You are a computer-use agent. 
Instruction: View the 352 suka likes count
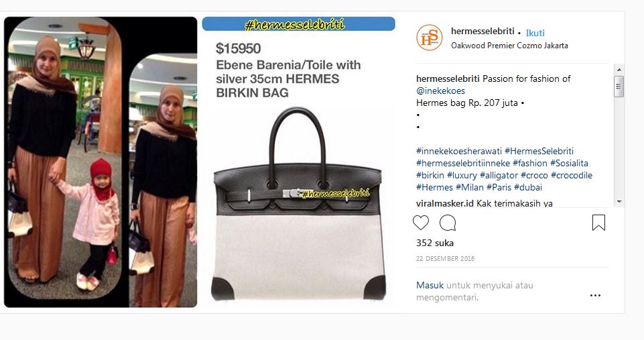pyautogui.click(x=434, y=243)
